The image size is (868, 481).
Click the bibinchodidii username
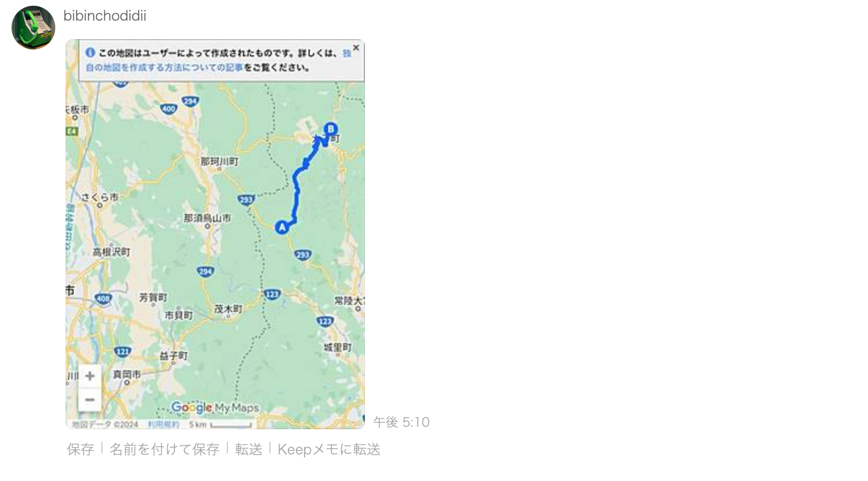pos(105,16)
